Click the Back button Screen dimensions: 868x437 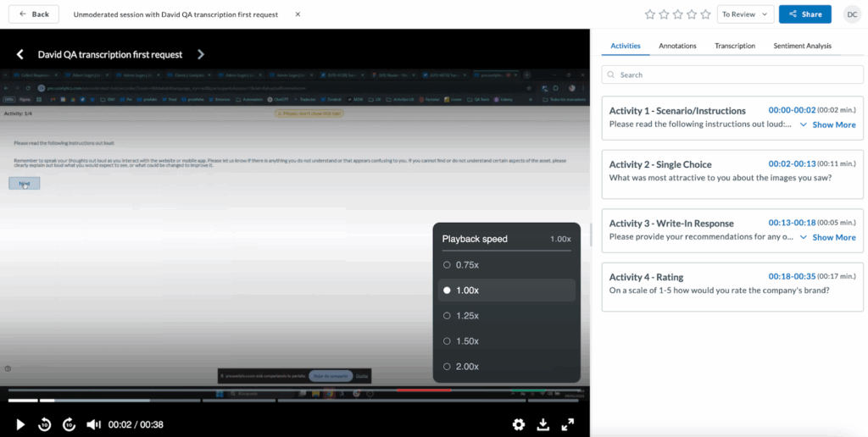coord(33,14)
